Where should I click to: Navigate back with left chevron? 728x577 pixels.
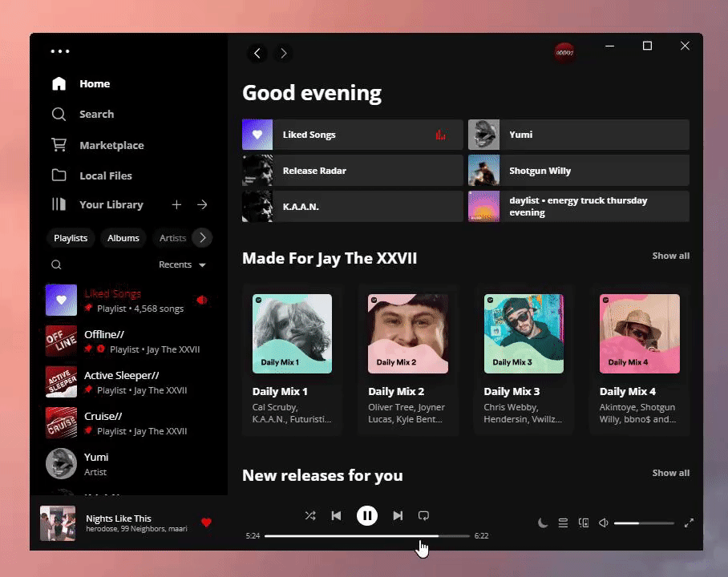coord(257,54)
